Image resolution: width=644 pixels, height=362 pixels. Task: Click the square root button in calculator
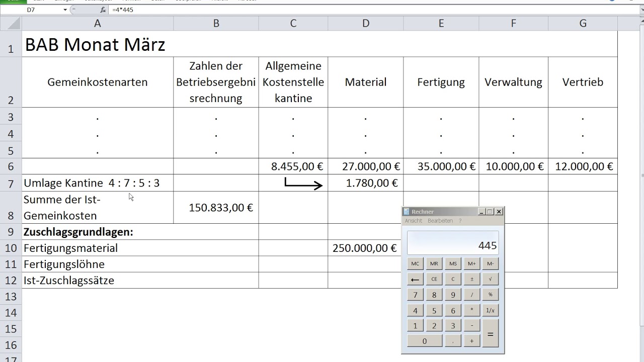pyautogui.click(x=491, y=279)
